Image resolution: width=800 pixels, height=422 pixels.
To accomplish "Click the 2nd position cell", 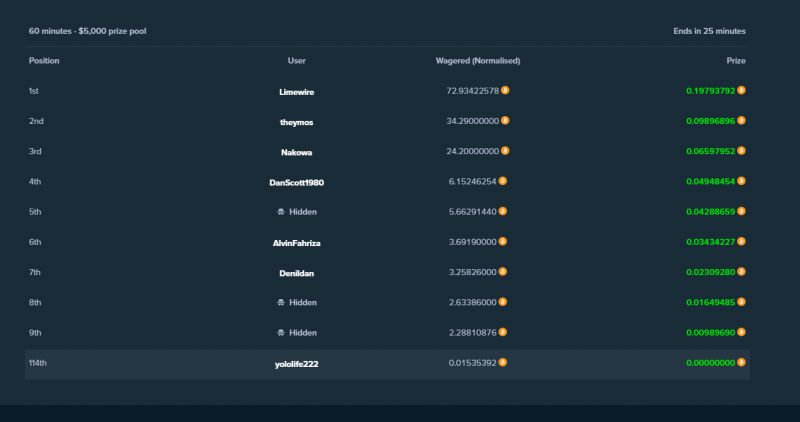I will [x=36, y=121].
